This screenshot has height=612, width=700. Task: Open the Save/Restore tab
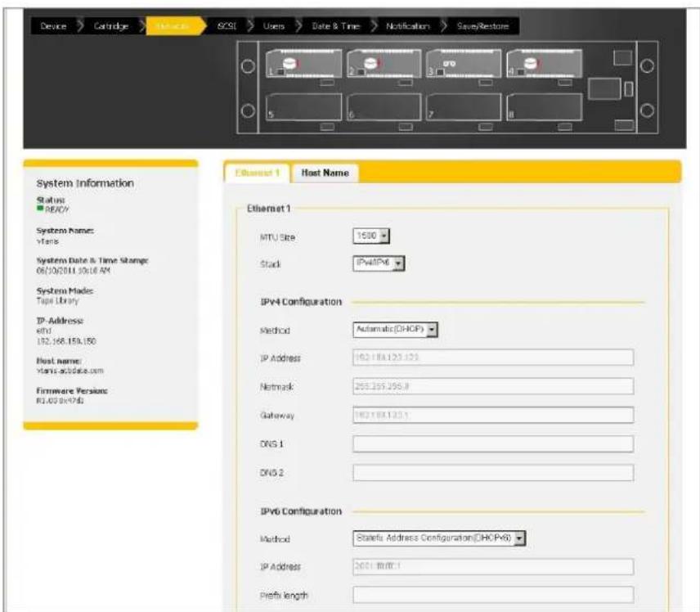pos(482,26)
